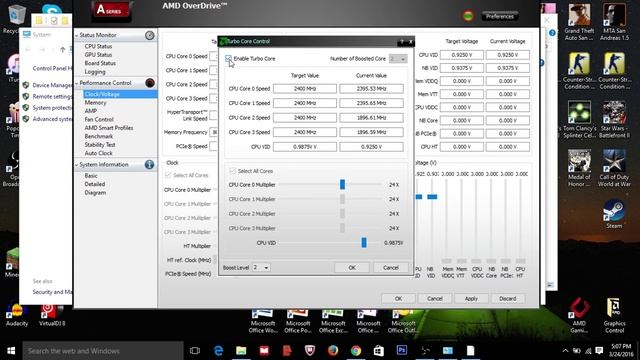
Task: Open Photoshop from the taskbar
Action: [x=402, y=350]
